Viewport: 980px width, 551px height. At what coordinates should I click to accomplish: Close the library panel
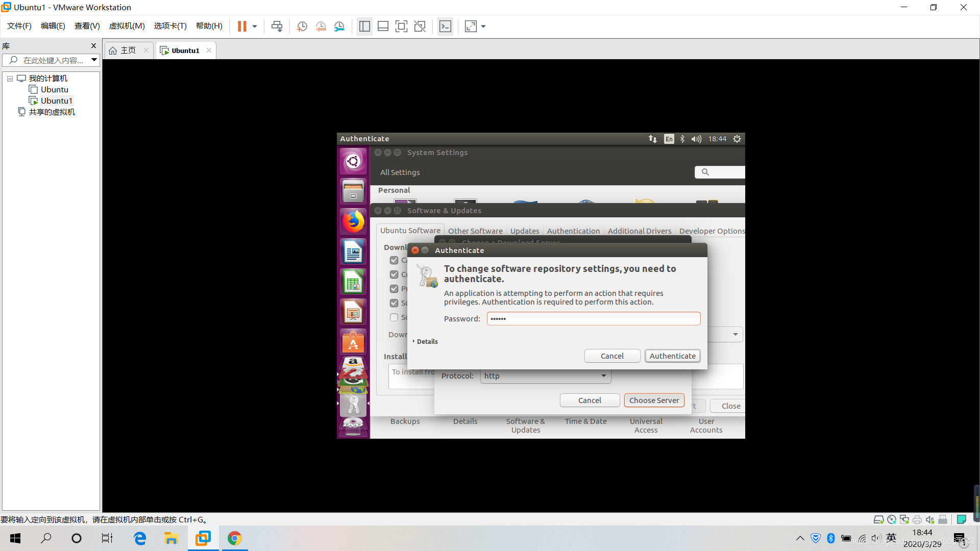coord(93,46)
